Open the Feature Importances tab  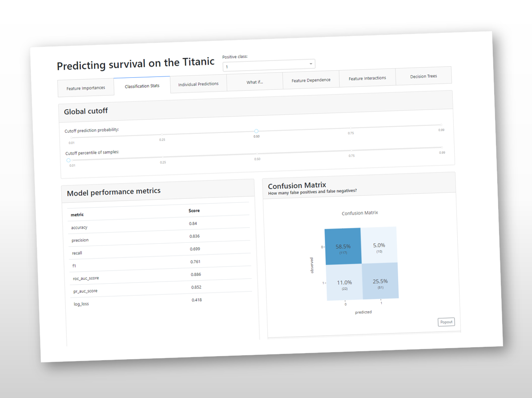pyautogui.click(x=86, y=88)
